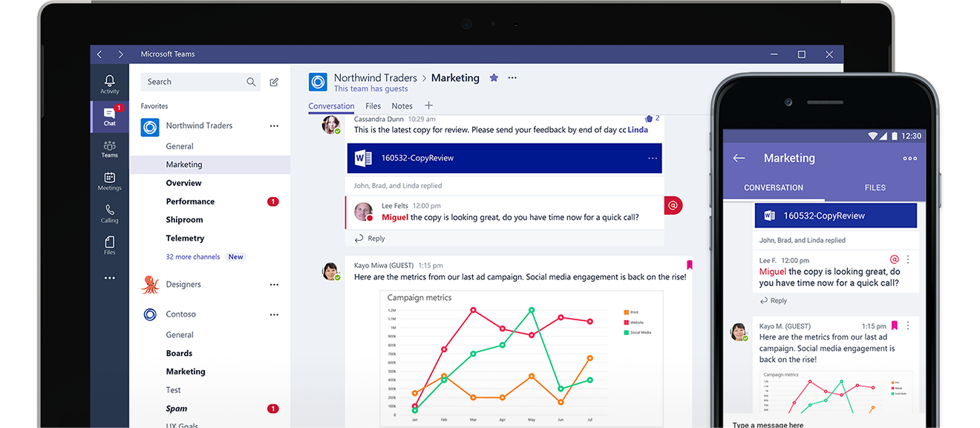Screen dimensions: 980x428
Task: Tap the @ icon on Lee F.'s phone message
Action: (x=895, y=259)
